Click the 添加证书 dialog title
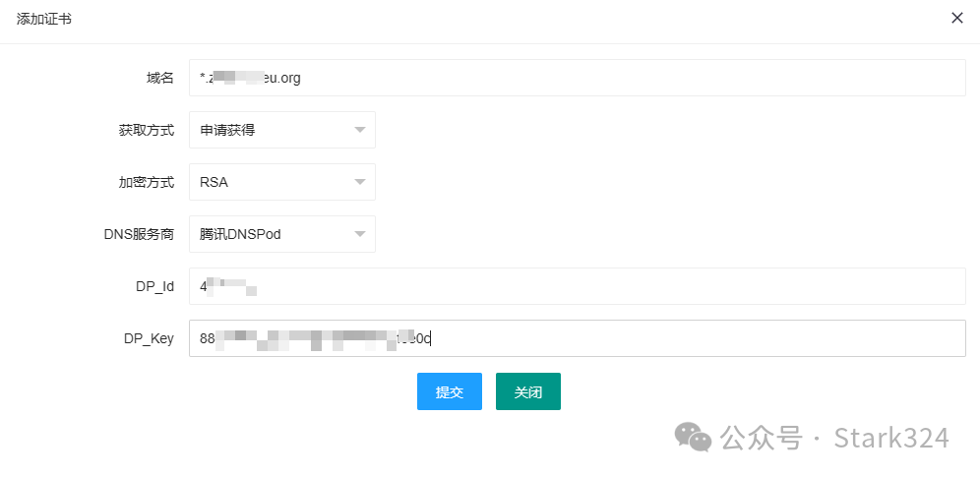980x477 pixels. click(x=43, y=20)
